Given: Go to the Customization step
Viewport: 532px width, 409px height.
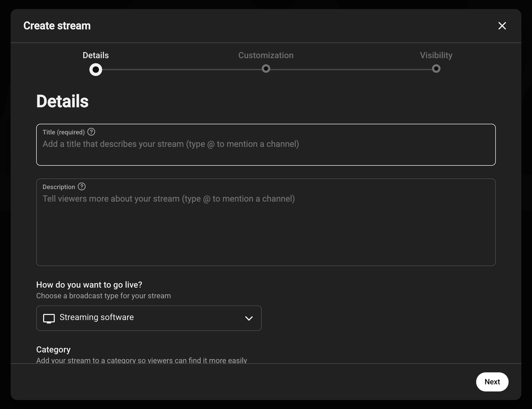Looking at the screenshot, I should point(266,55).
